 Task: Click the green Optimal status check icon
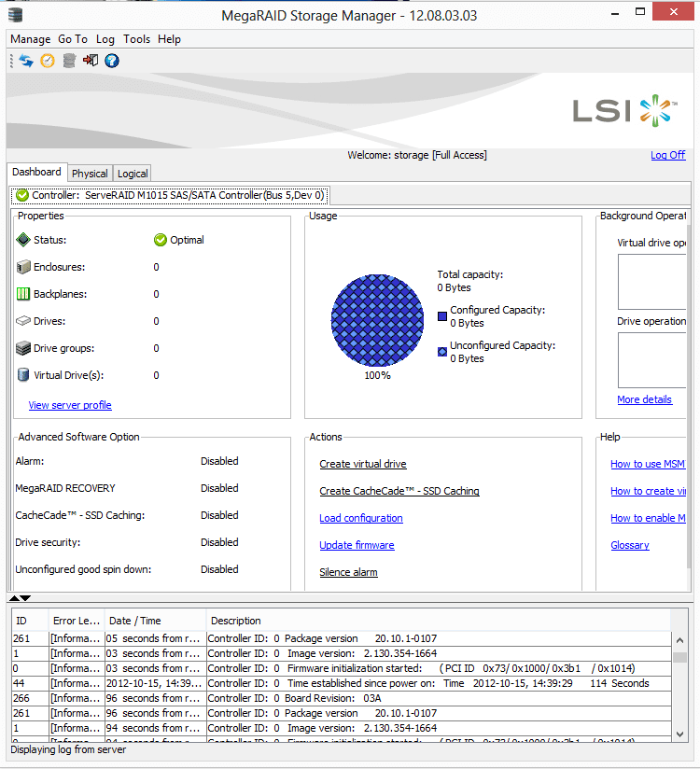(161, 240)
